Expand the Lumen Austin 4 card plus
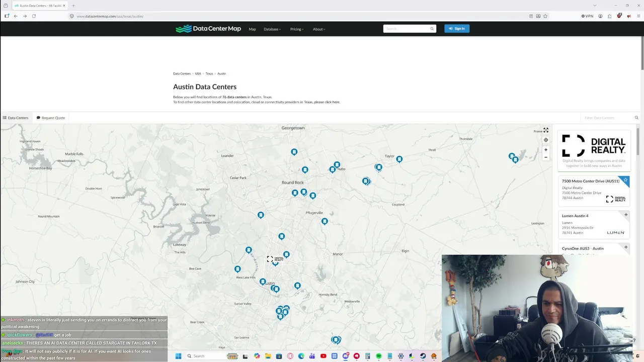This screenshot has width=644, height=362. [626, 215]
